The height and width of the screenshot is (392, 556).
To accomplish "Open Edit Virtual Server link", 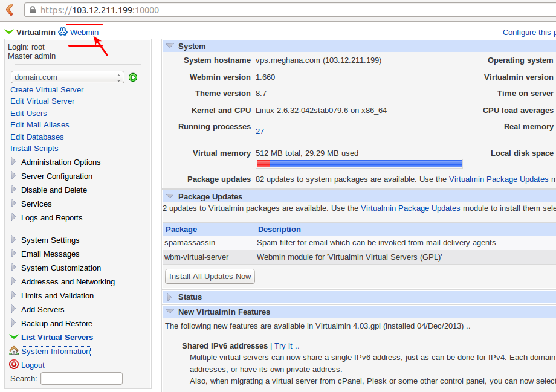I will pos(42,101).
